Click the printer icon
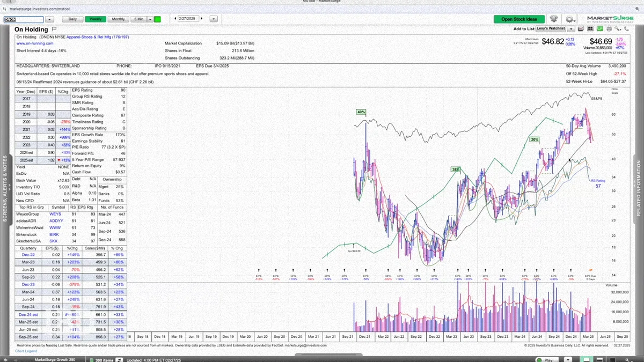 pos(610,28)
